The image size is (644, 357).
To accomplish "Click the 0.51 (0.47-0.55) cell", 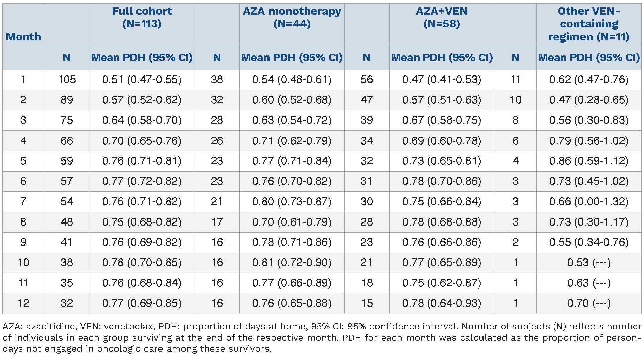I will coord(142,80).
